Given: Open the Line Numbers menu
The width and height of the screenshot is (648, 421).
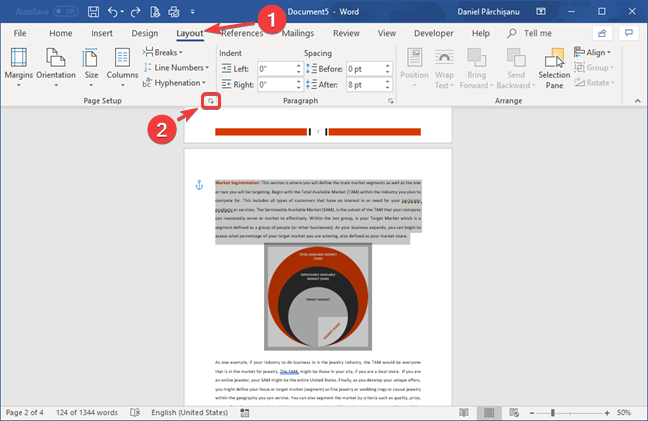Looking at the screenshot, I should 176,67.
